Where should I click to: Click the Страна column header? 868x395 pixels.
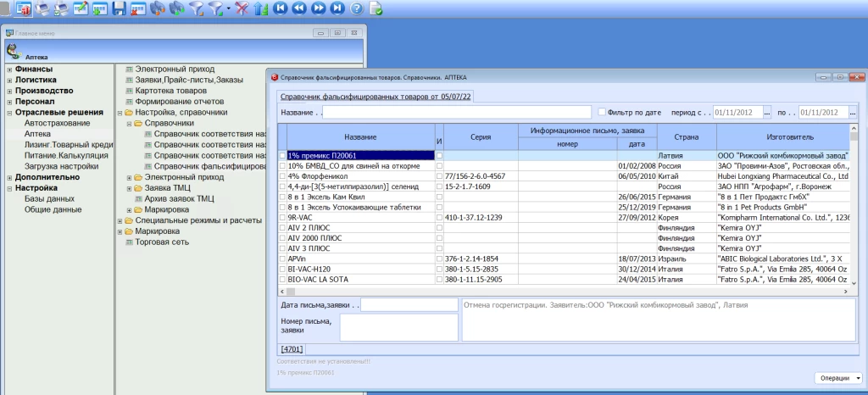(687, 137)
